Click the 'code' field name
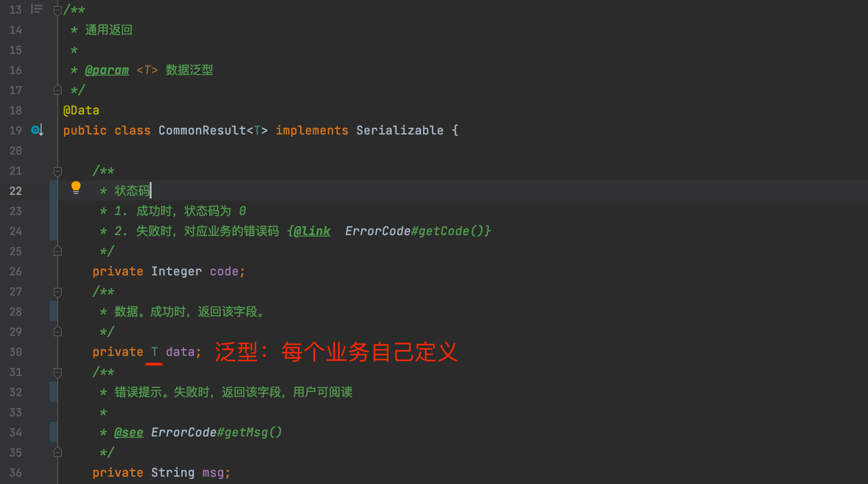Viewport: 868px width, 484px height. click(x=224, y=271)
